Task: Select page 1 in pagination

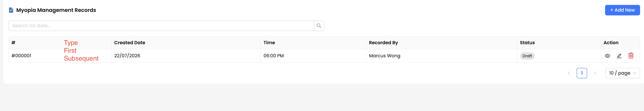Action: tap(582, 73)
